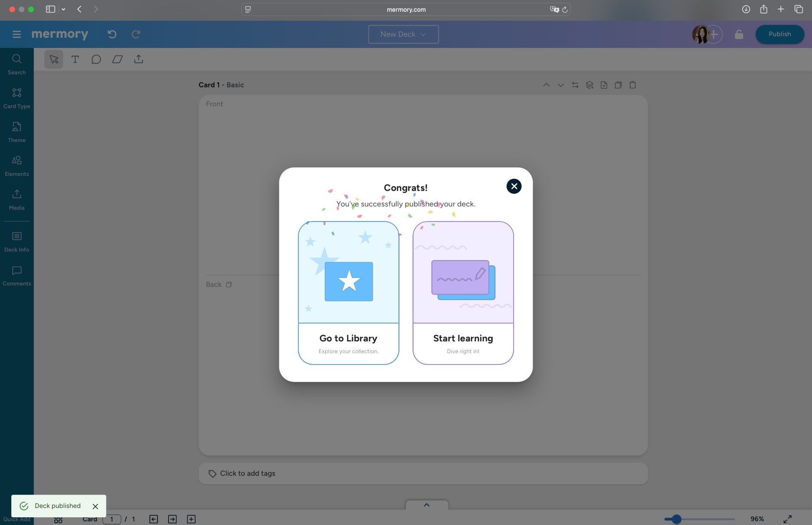Dismiss the Deck published notification

(x=95, y=506)
